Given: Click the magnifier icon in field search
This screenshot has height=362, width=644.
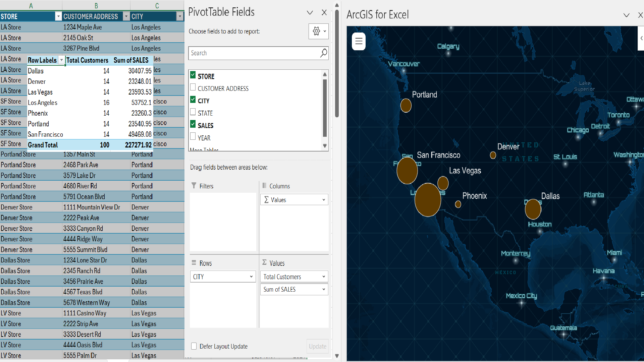Looking at the screenshot, I should (x=323, y=53).
